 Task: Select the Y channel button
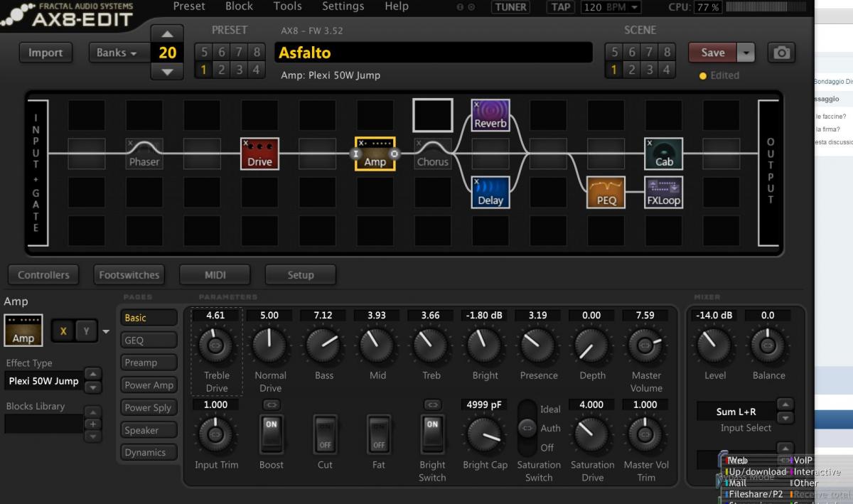(x=87, y=331)
